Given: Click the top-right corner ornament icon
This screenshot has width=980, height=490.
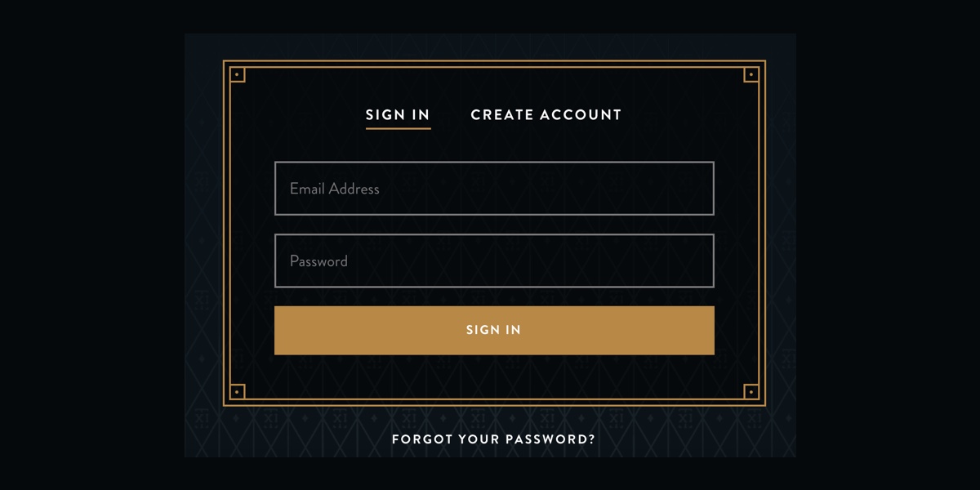Looking at the screenshot, I should click(x=751, y=74).
